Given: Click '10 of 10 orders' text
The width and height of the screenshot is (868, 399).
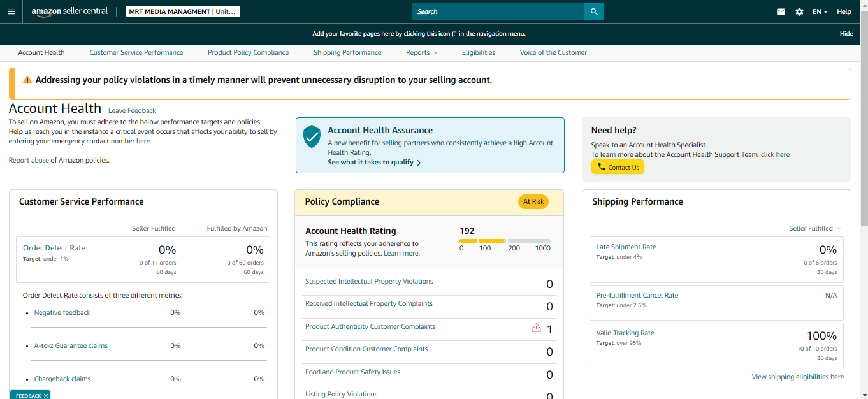Looking at the screenshot, I should 817,349.
